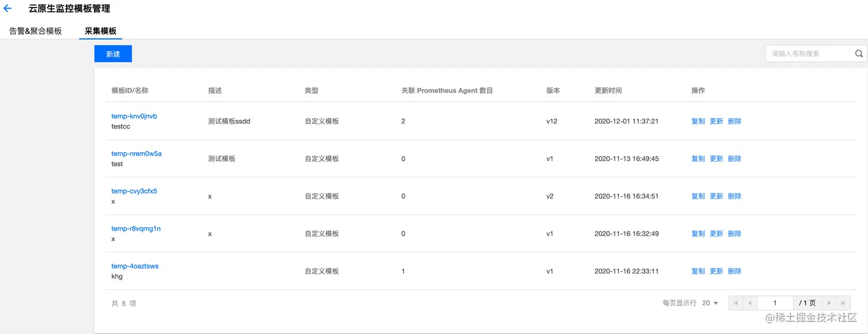Image resolution: width=868 pixels, height=334 pixels.
Task: Click 关联 Prometheus Agent 数目 column header
Action: coord(447,91)
